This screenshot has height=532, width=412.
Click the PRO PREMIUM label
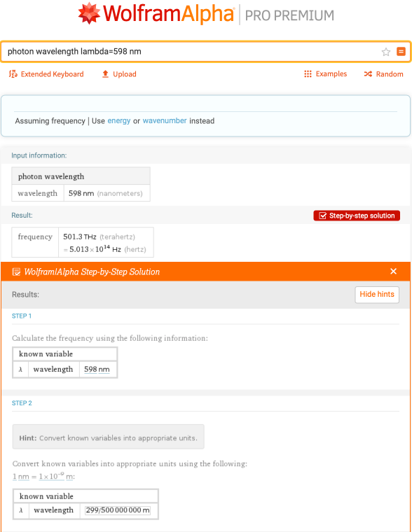[x=289, y=15]
